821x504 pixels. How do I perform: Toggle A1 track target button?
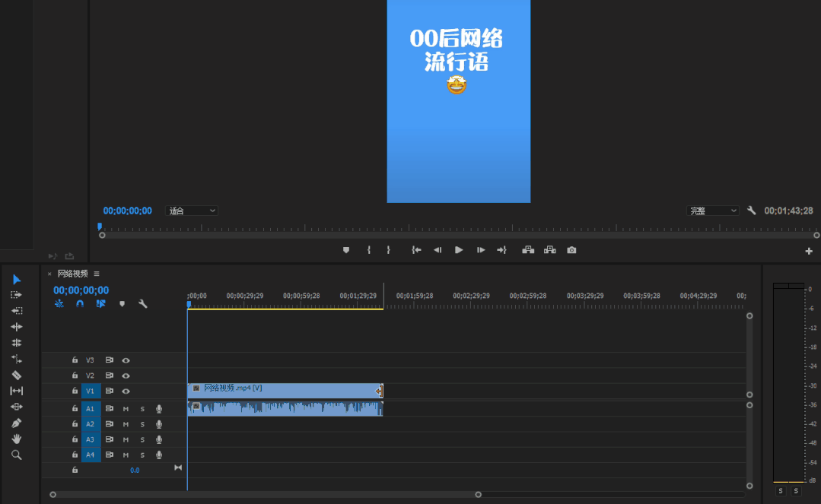coord(90,409)
